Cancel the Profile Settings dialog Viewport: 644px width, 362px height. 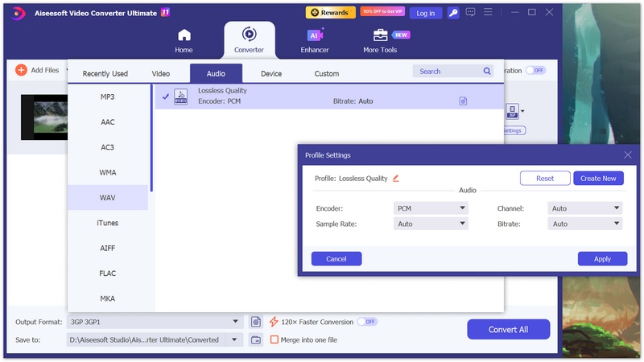pyautogui.click(x=336, y=258)
